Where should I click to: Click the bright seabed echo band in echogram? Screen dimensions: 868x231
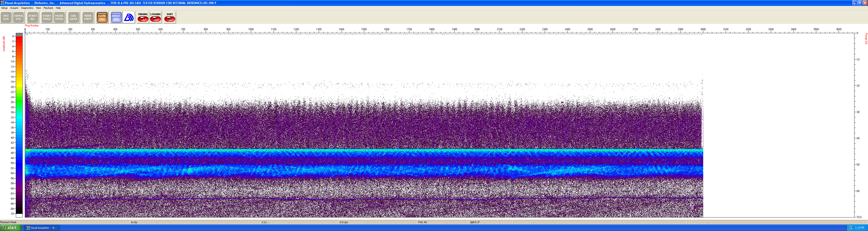(364, 151)
